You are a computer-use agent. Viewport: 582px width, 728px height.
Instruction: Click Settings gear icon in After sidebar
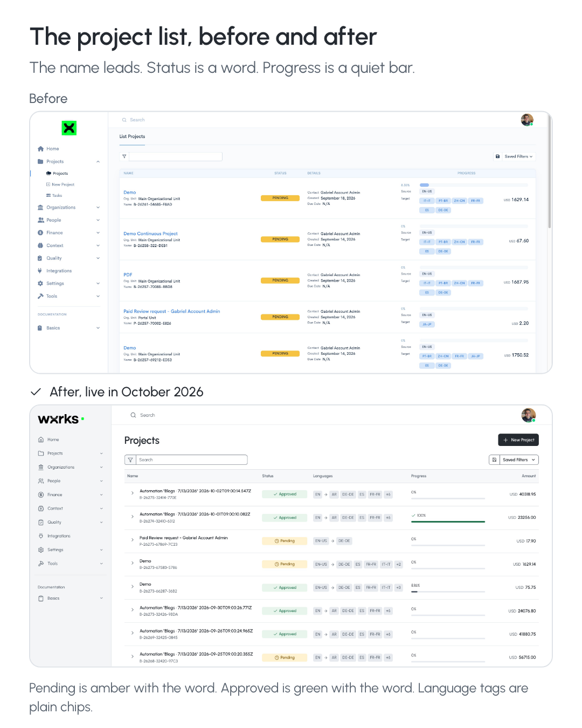pos(41,550)
